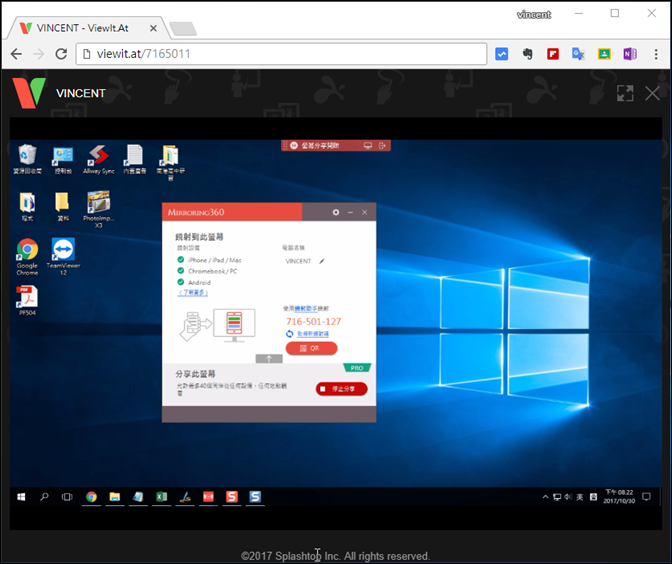
Task: Reload the viewit.at page
Action: (x=61, y=54)
